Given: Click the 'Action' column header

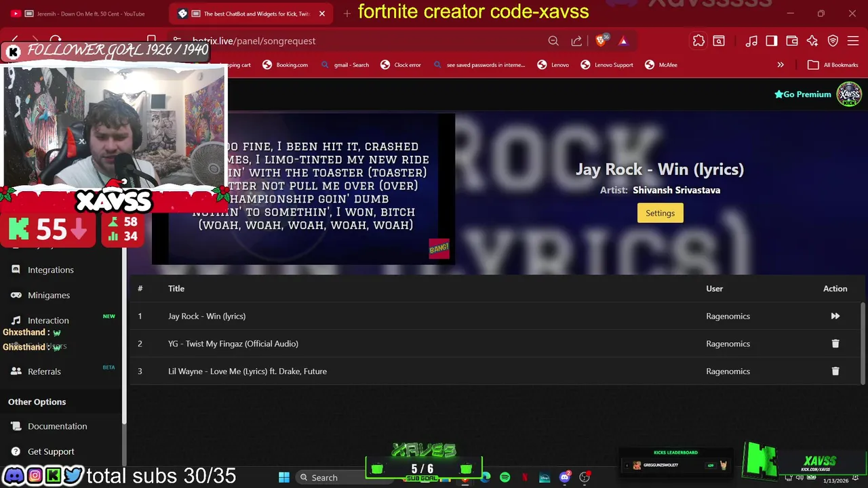Looking at the screenshot, I should (x=835, y=289).
